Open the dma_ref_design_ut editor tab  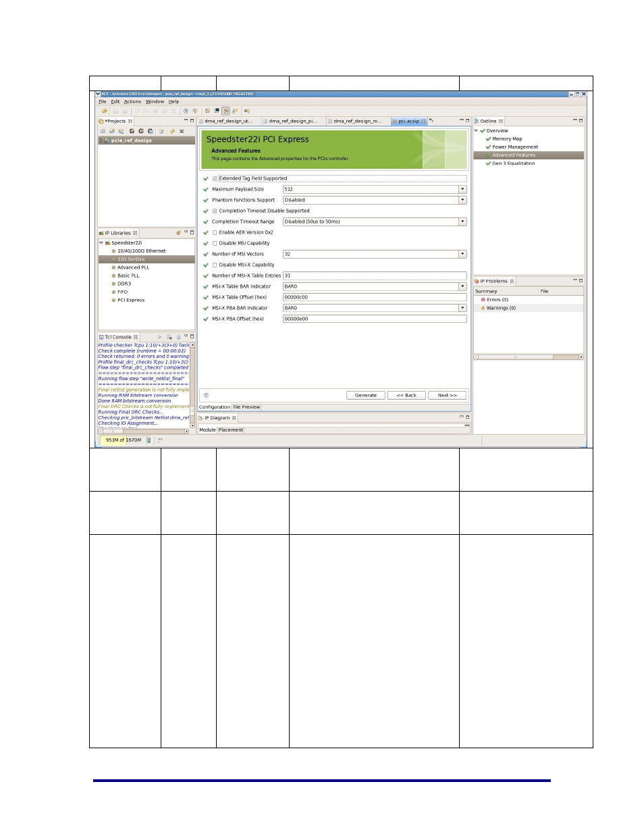228,122
